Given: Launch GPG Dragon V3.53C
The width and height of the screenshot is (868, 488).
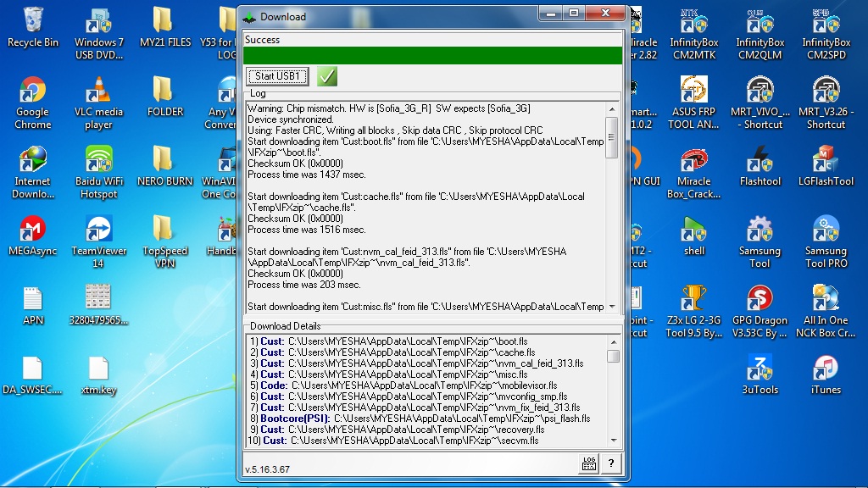Looking at the screenshot, I should (x=759, y=312).
